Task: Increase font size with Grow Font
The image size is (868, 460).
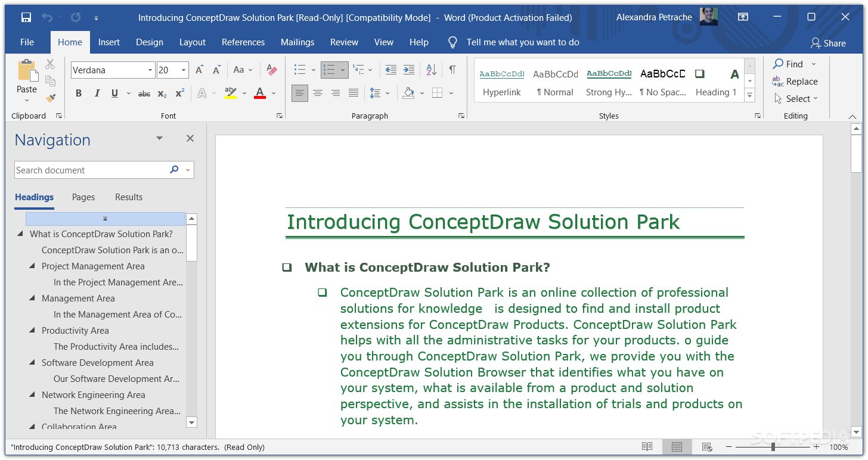Action: tap(199, 70)
